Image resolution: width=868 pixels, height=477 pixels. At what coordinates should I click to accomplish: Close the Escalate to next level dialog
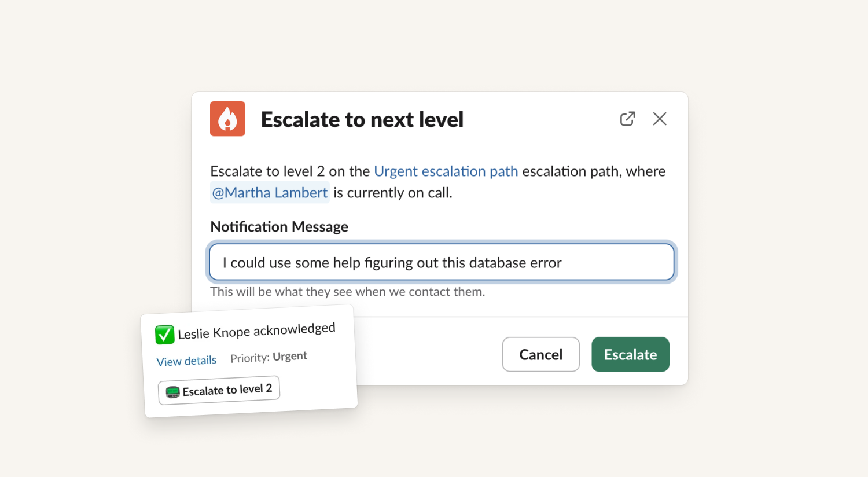(660, 119)
